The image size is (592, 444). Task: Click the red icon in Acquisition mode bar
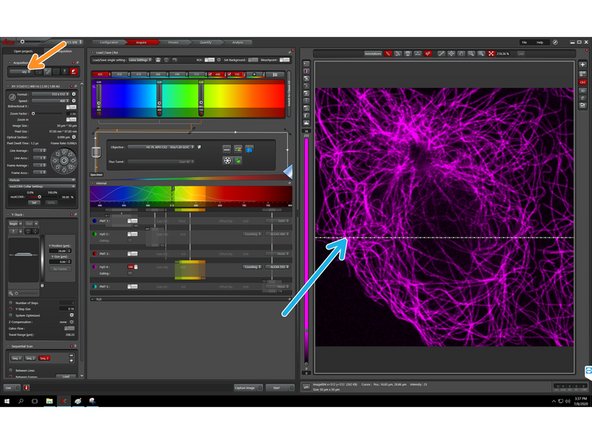(x=74, y=71)
